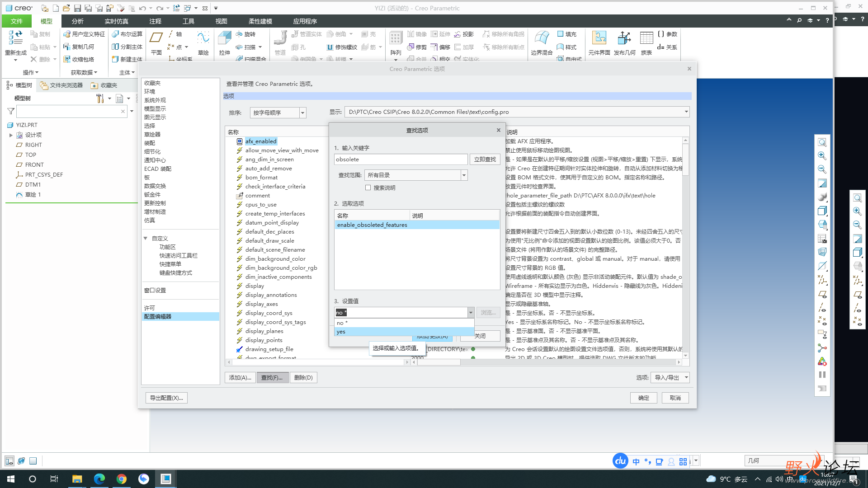The width and height of the screenshot is (868, 488).
Task: Open the File (文件) menu
Action: click(x=17, y=21)
